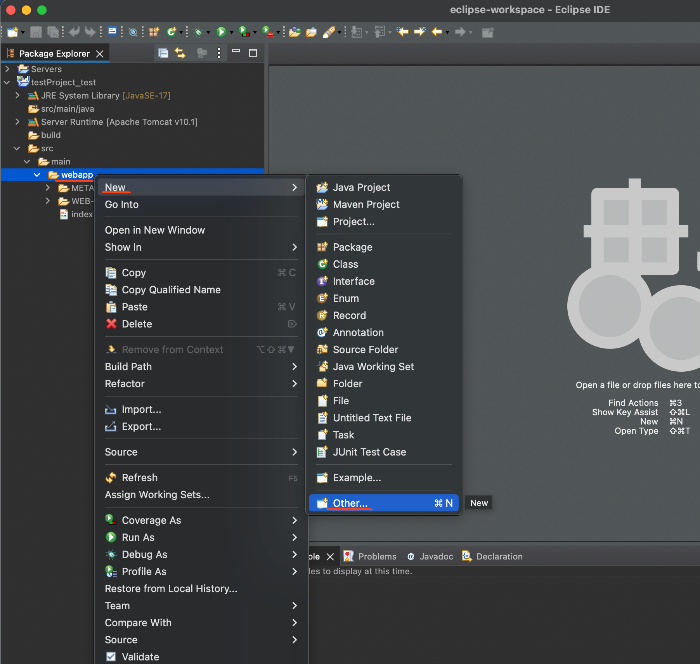Click the Back navigation arrow
The height and width of the screenshot is (664, 700).
tap(437, 32)
